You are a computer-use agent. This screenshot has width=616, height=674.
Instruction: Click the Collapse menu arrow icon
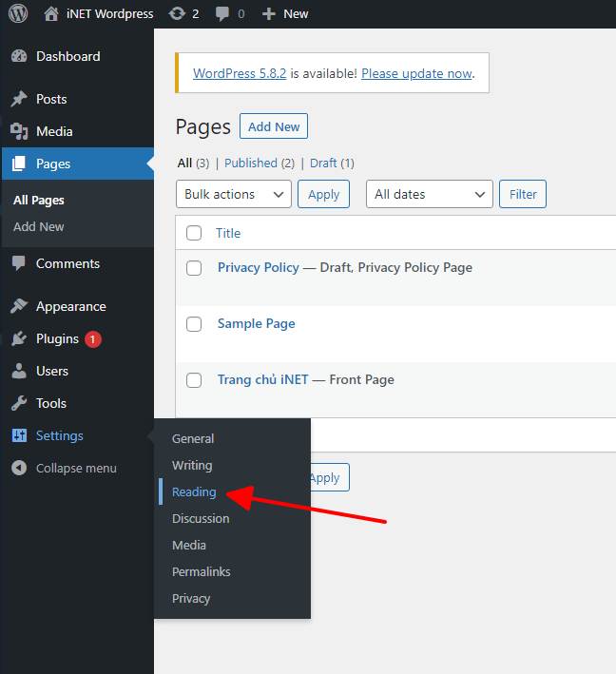[19, 468]
